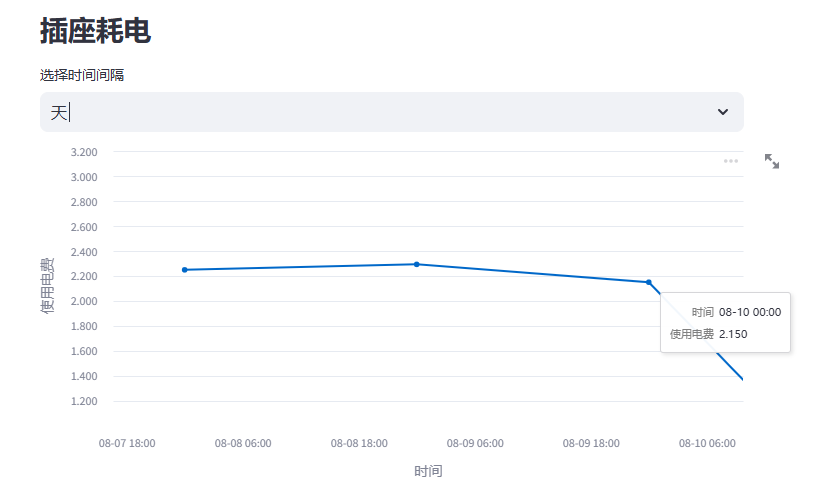Click the tooltip's 08-10 00:00 time value

[x=750, y=312]
